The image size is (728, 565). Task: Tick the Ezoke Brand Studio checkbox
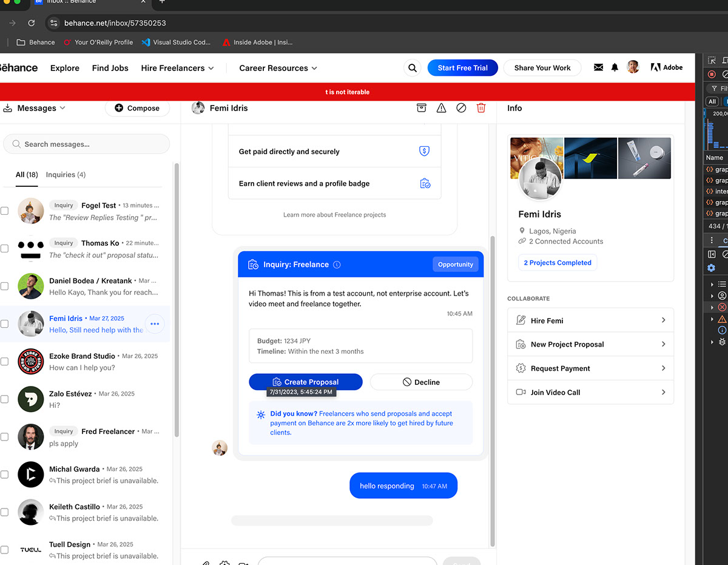pyautogui.click(x=5, y=361)
